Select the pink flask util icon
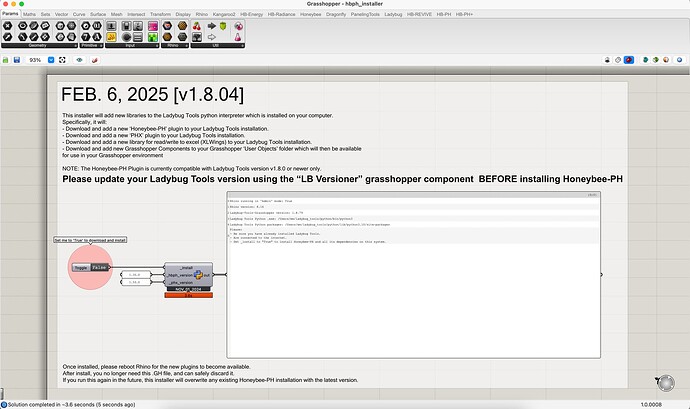Screen dimensions: 690x409 238,37
